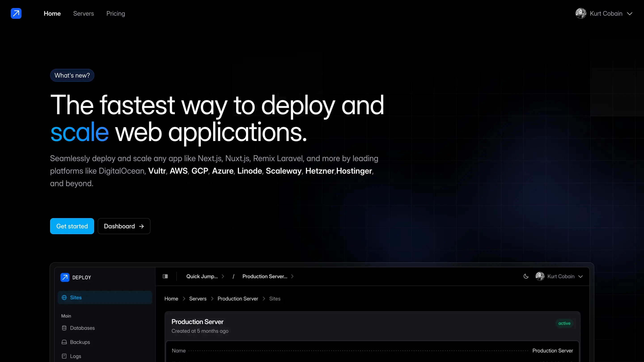Click the Production Server name value

(553, 351)
